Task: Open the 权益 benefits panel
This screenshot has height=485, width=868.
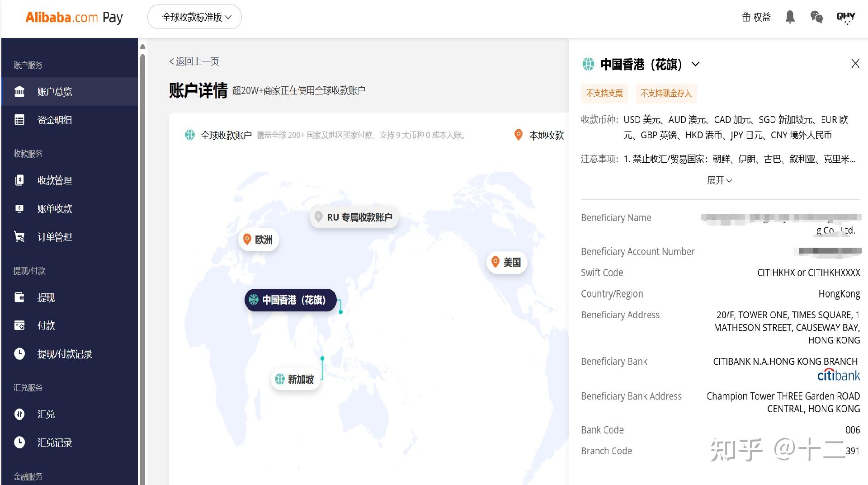Action: pos(756,17)
